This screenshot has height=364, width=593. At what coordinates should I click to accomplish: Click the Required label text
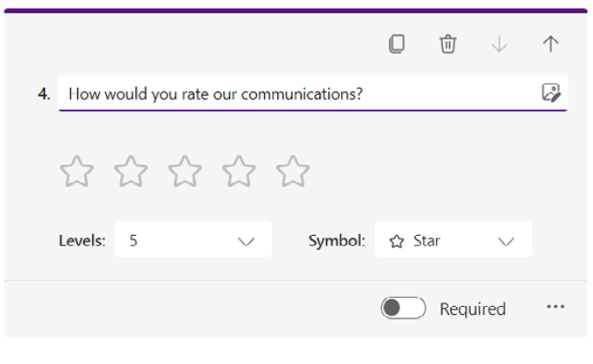(x=473, y=309)
